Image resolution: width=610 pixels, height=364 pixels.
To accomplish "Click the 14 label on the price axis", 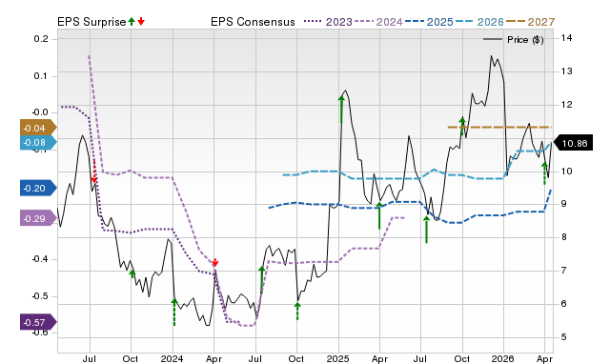I will point(567,38).
